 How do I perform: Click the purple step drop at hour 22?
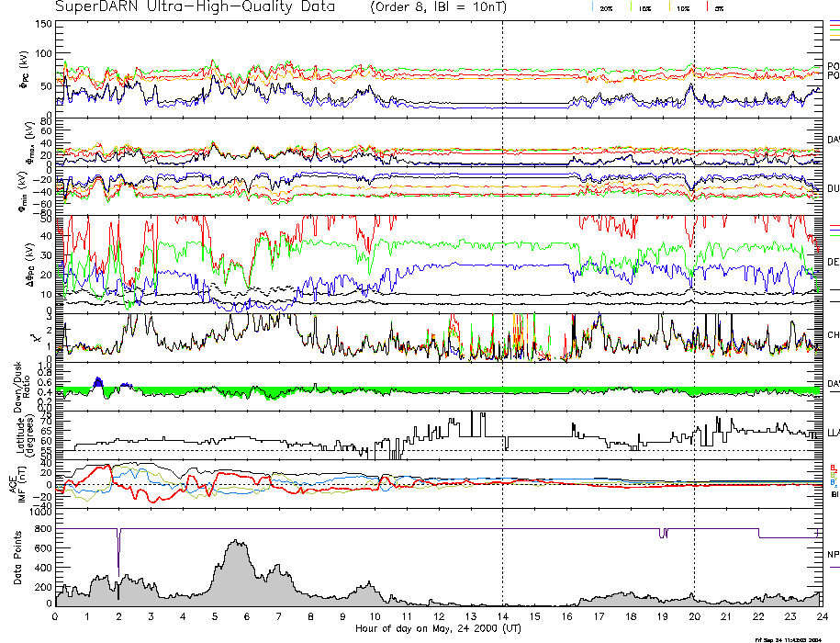[757, 533]
